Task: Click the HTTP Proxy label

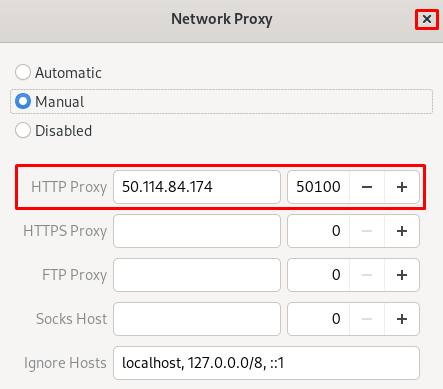Action: (x=69, y=187)
